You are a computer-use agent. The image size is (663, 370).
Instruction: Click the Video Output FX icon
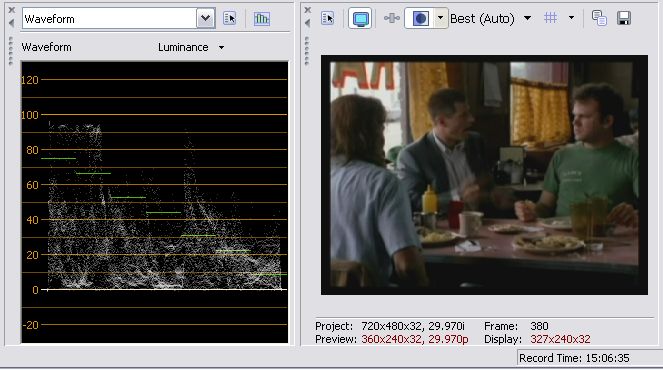coord(392,18)
